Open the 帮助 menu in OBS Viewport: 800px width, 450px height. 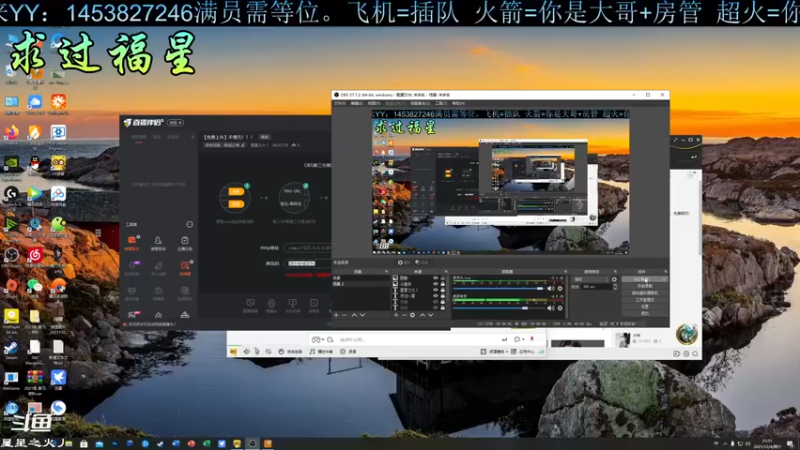(458, 103)
